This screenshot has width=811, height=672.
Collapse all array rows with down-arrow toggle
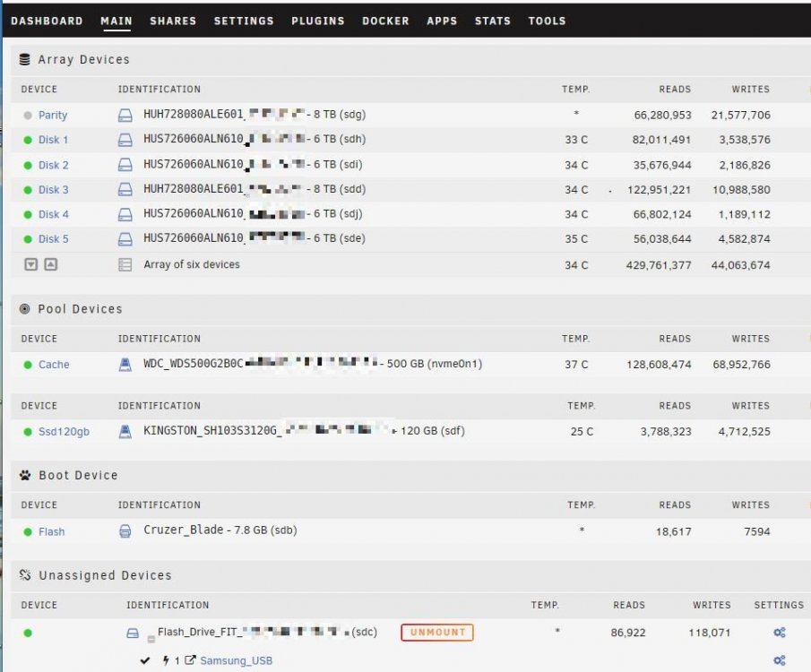click(x=31, y=264)
